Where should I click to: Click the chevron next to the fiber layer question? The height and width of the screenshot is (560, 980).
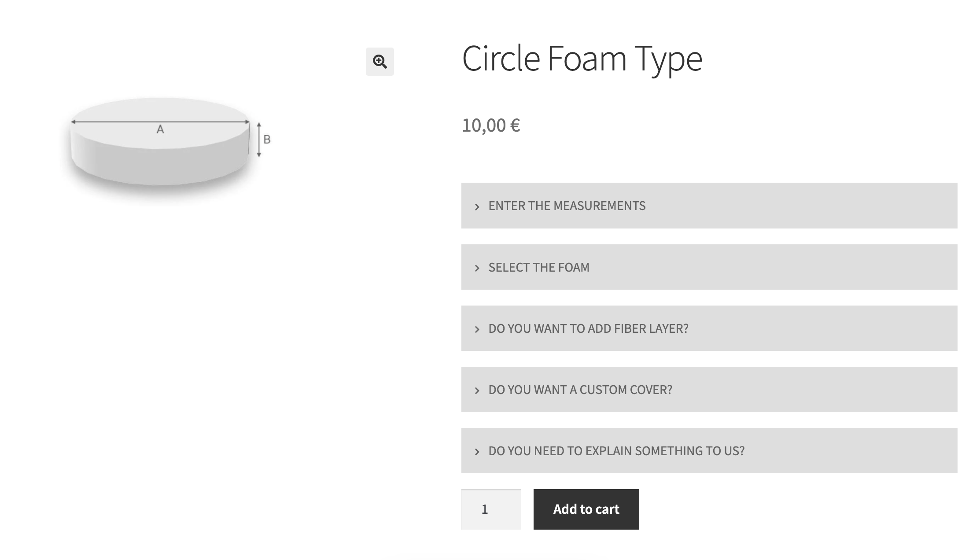point(477,329)
